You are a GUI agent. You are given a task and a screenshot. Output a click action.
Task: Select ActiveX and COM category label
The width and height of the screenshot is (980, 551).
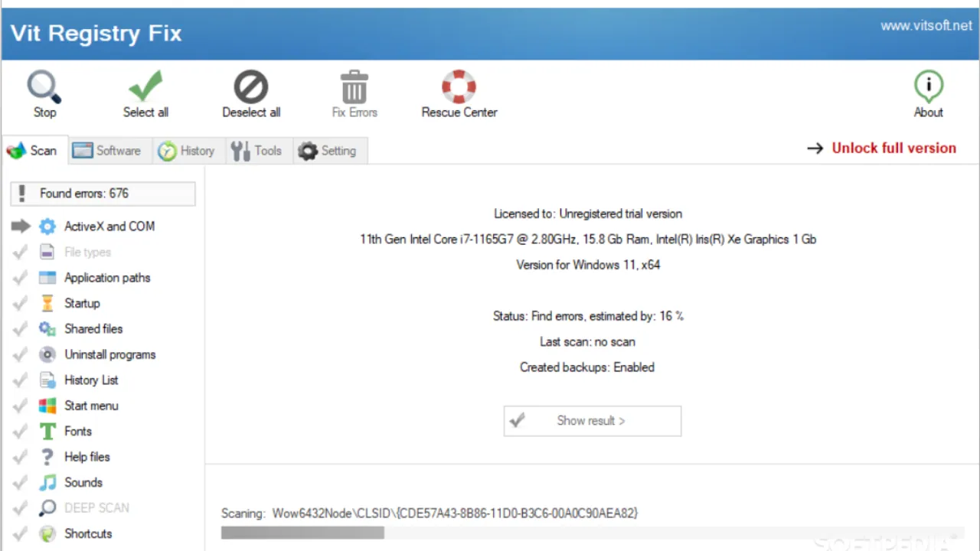point(109,227)
